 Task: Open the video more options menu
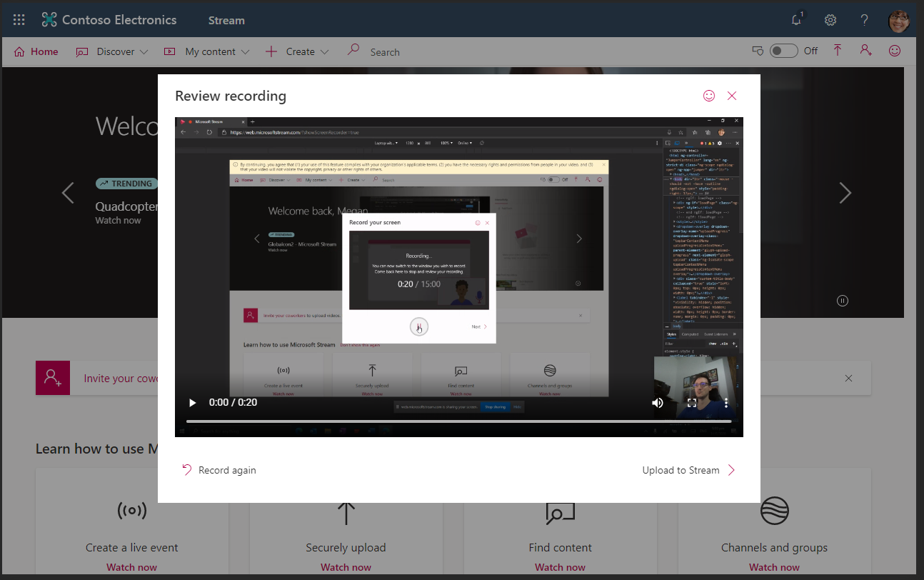click(x=726, y=403)
